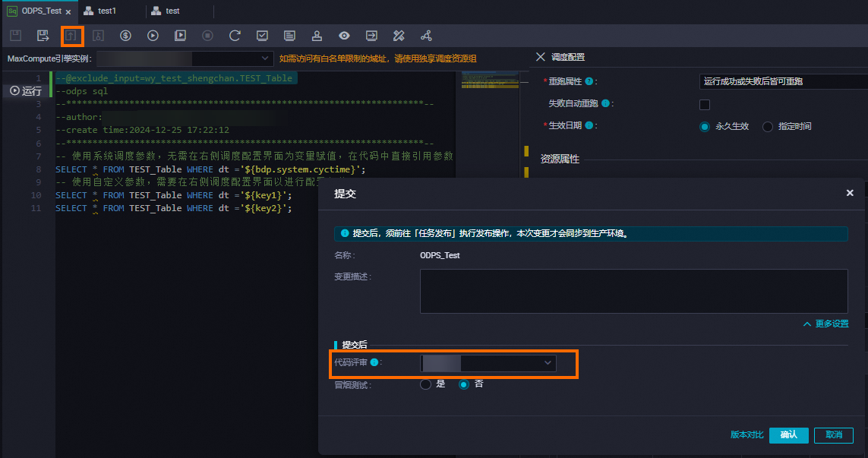Open the 代码评审 reviewer dropdown
Image resolution: width=868 pixels, height=458 pixels.
(488, 363)
